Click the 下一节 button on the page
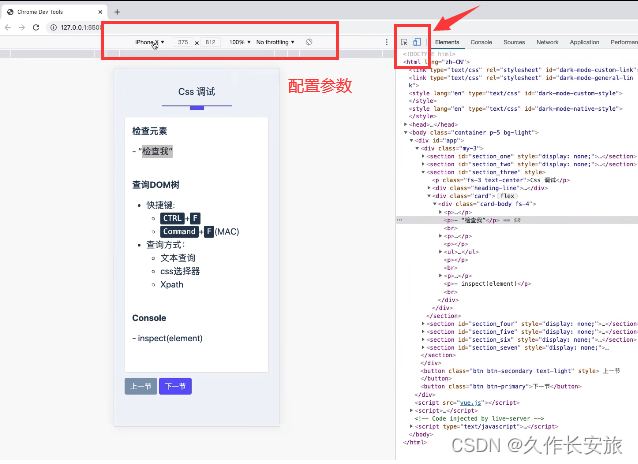This screenshot has width=638, height=464. click(175, 386)
